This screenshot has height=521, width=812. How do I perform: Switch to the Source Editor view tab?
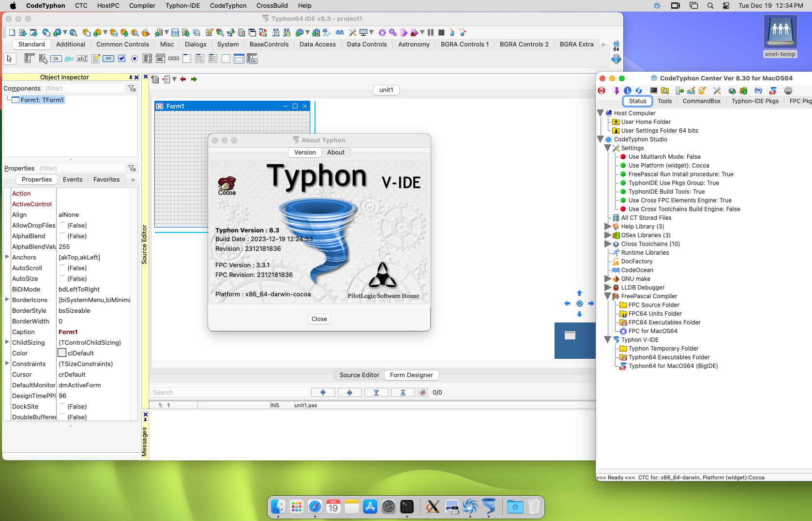359,375
